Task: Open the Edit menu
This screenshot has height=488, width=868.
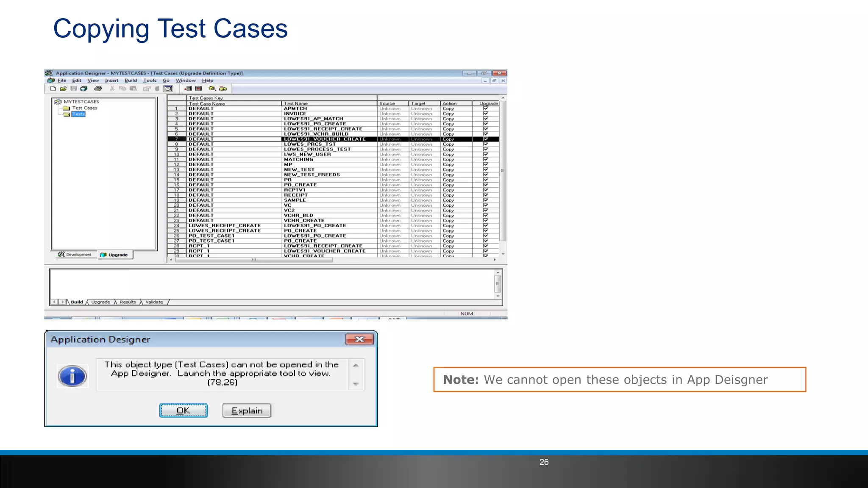Action: (x=77, y=80)
